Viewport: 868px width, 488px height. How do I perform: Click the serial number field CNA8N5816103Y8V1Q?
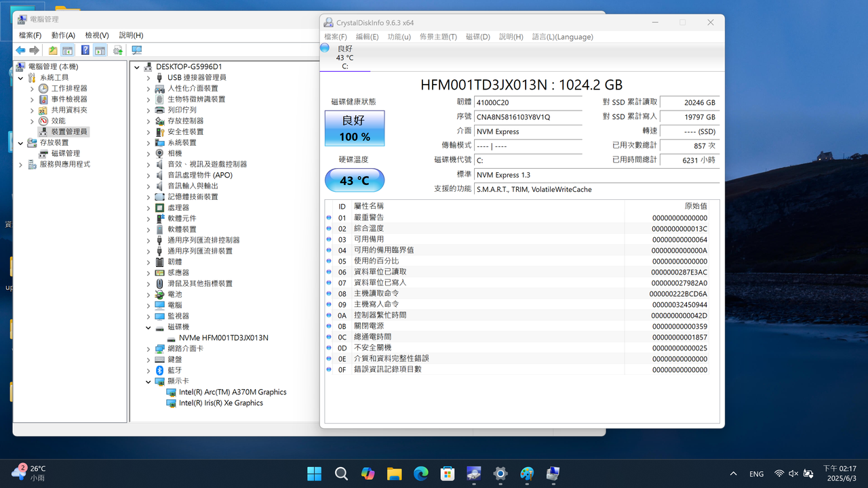(528, 117)
